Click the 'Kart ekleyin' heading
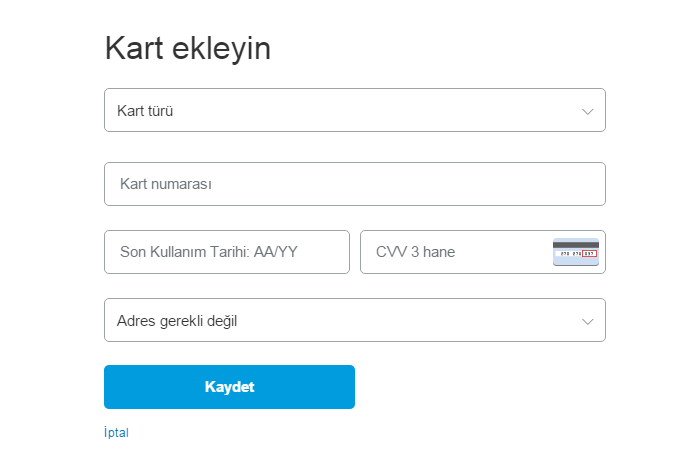 click(188, 48)
